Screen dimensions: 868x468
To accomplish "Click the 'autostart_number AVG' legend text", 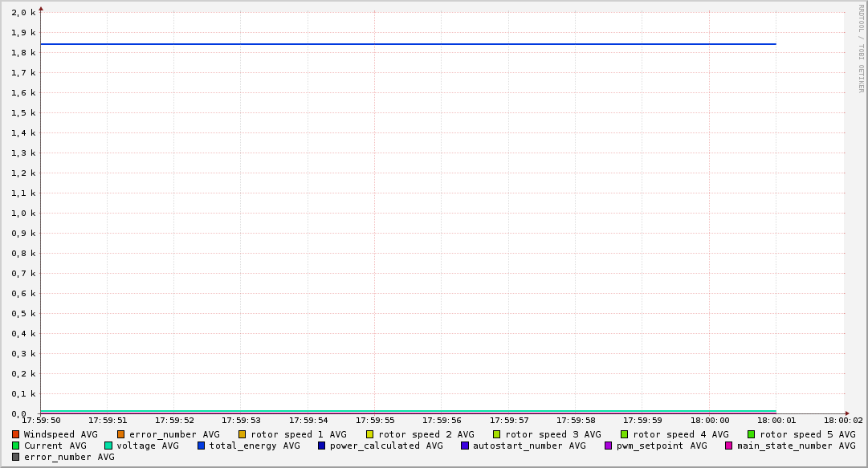I will tap(529, 446).
